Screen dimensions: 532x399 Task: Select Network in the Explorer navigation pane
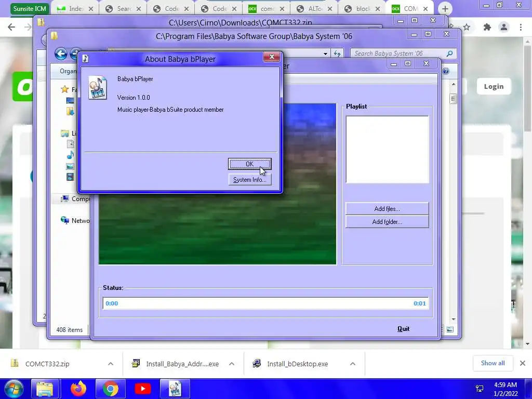pyautogui.click(x=75, y=220)
